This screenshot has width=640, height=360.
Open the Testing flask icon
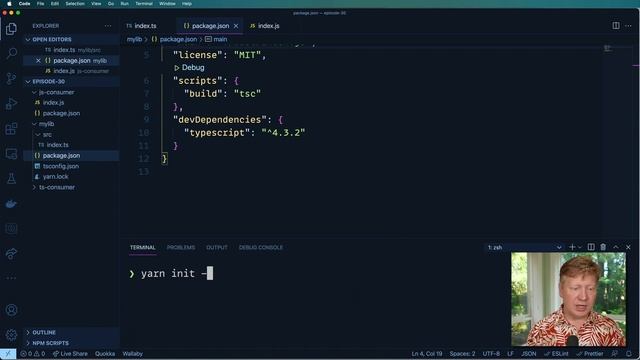point(11,178)
